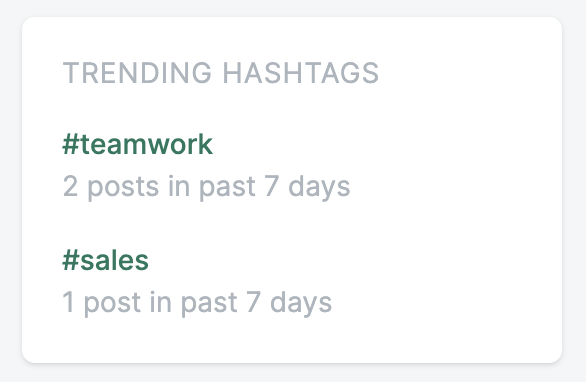Click the word "post" under #sales

click(x=112, y=302)
